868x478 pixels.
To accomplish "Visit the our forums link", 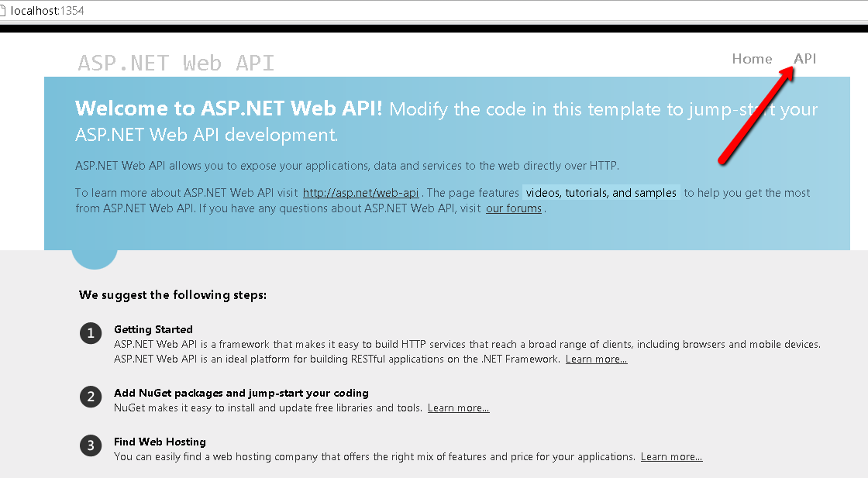I will click(x=514, y=208).
